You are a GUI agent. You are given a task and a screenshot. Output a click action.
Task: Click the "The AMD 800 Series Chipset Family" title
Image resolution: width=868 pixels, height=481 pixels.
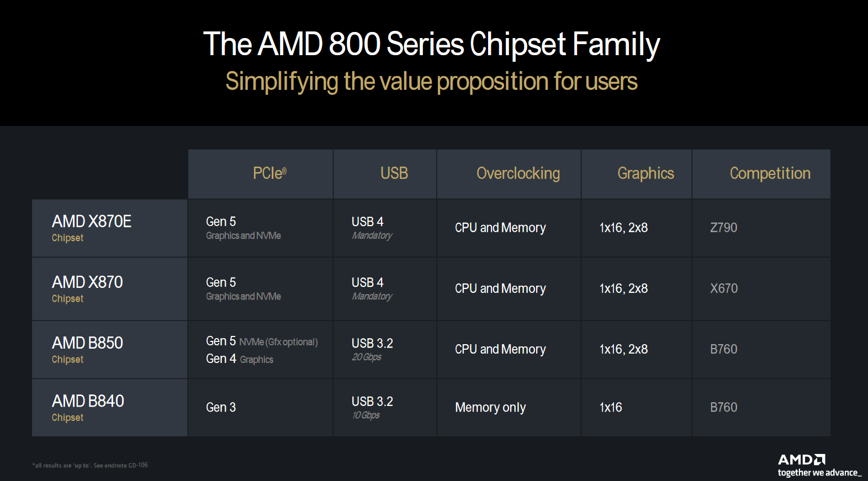click(x=431, y=44)
